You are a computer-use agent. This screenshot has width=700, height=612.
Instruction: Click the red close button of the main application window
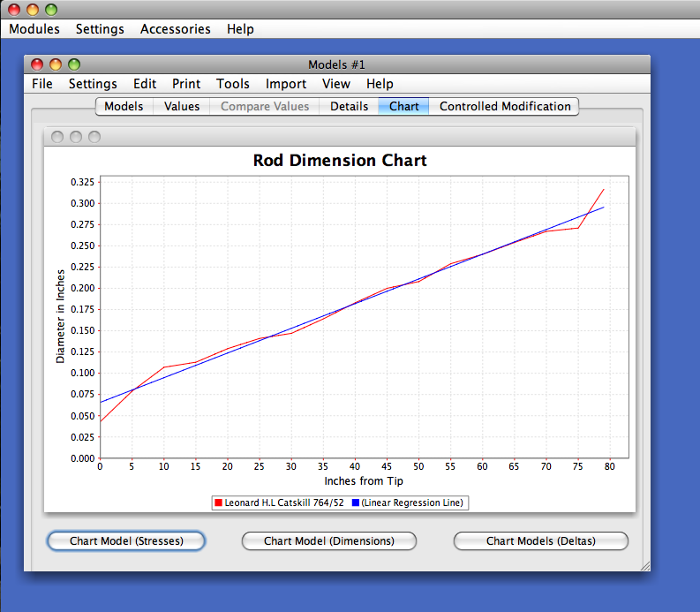tap(14, 10)
